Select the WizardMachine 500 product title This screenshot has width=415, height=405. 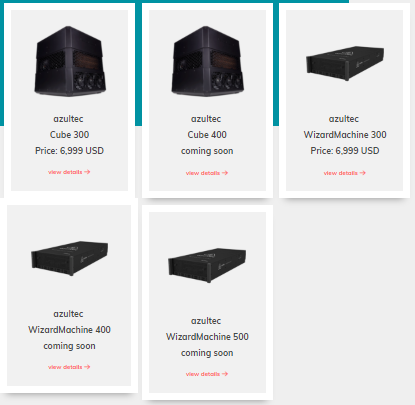(x=207, y=337)
